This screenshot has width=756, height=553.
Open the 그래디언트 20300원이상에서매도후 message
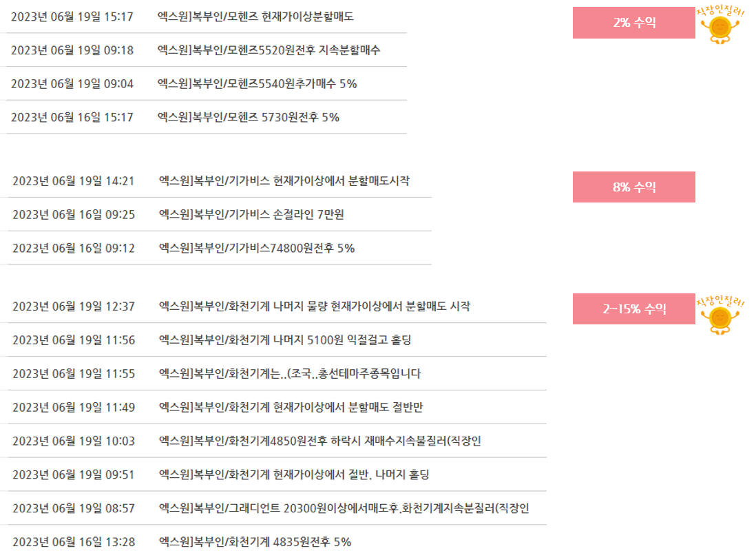344,508
